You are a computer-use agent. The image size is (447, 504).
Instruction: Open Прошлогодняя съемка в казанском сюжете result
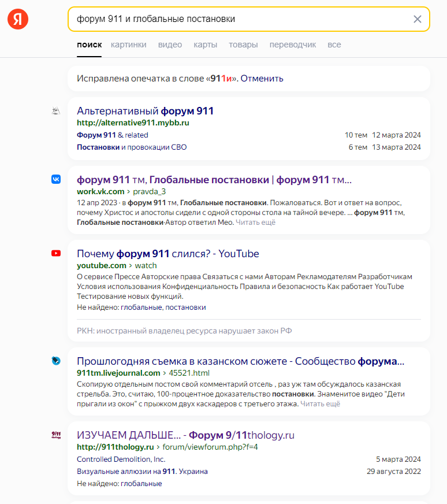tap(240, 361)
